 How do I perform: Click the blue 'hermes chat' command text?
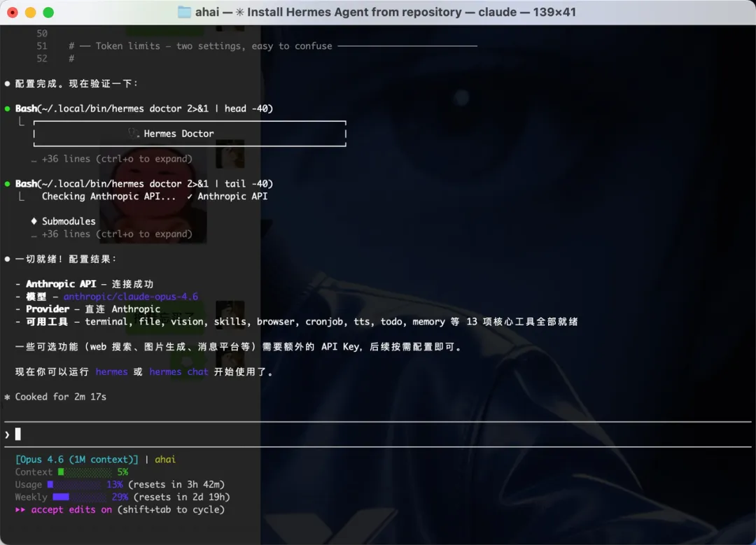coord(178,371)
